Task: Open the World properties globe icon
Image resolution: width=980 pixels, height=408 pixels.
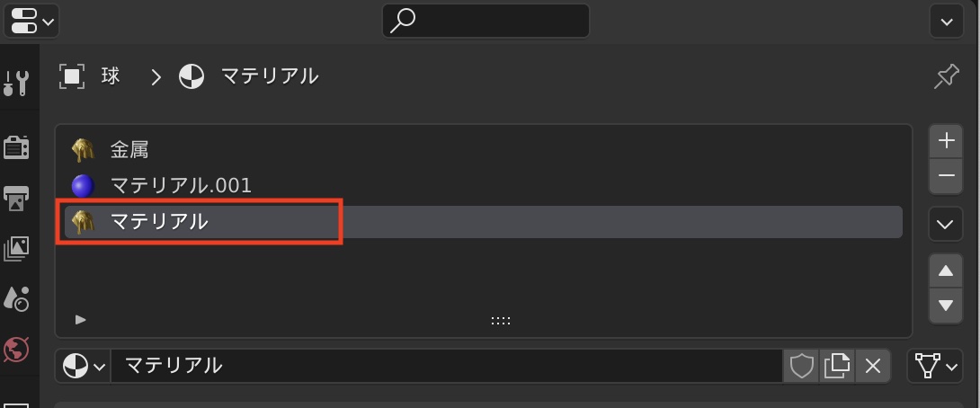Action: click(x=16, y=349)
